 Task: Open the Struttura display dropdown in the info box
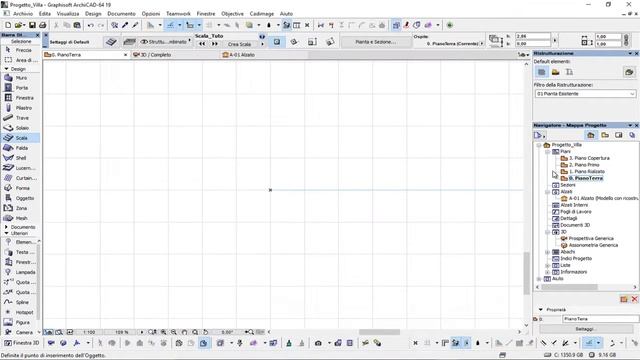[x=165, y=42]
